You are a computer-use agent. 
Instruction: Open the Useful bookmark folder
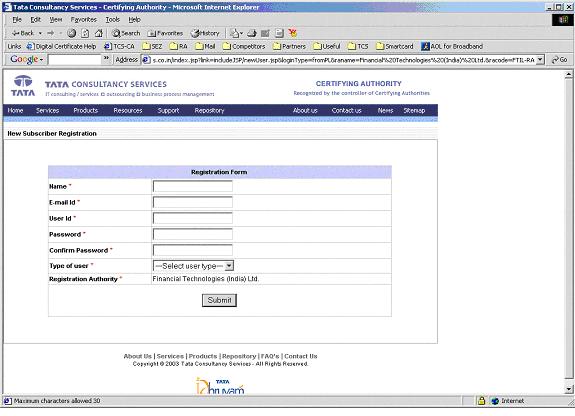327,47
